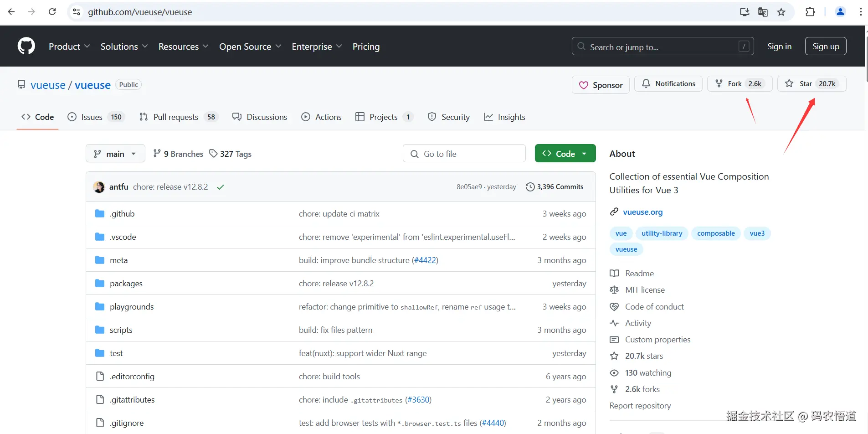The height and width of the screenshot is (434, 868).
Task: Fork the vueuse repository
Action: click(740, 84)
